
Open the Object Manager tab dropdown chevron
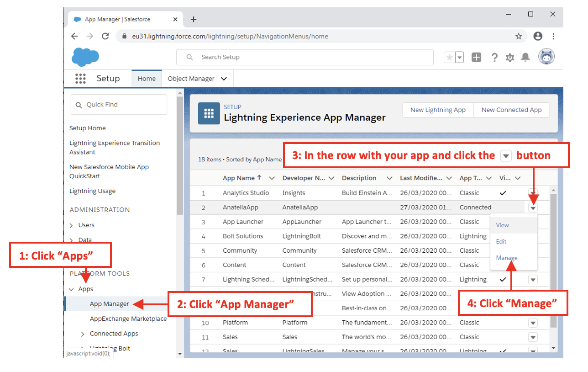click(x=224, y=79)
